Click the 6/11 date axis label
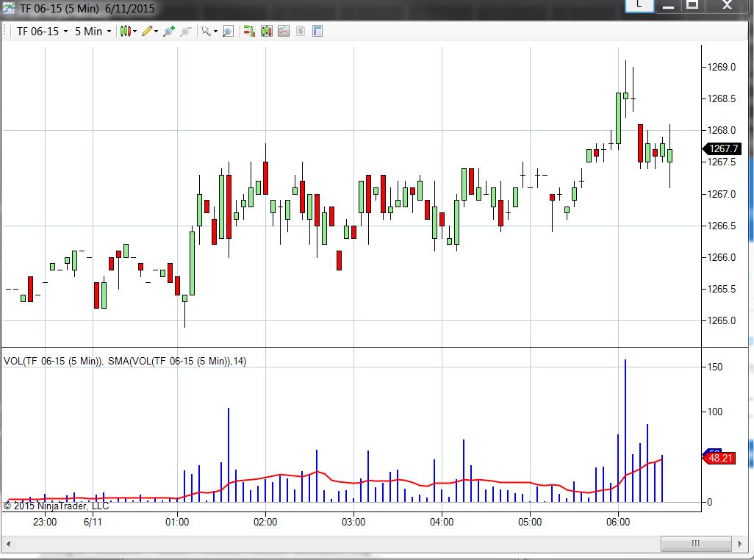The image size is (754, 560). pyautogui.click(x=93, y=522)
